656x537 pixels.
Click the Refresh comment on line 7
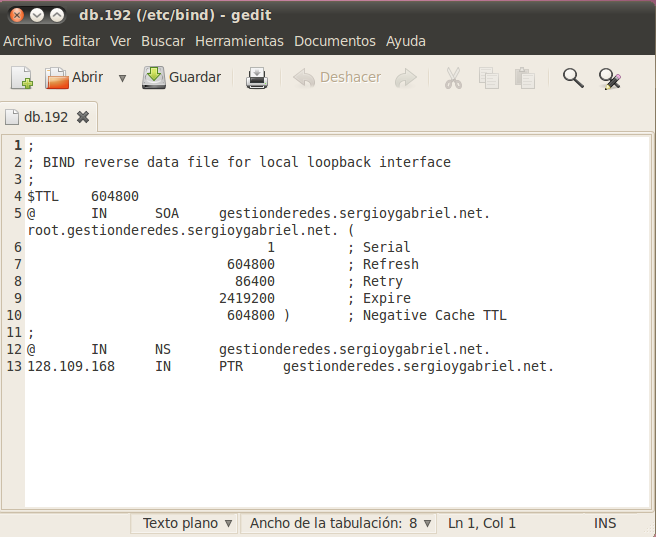point(383,264)
